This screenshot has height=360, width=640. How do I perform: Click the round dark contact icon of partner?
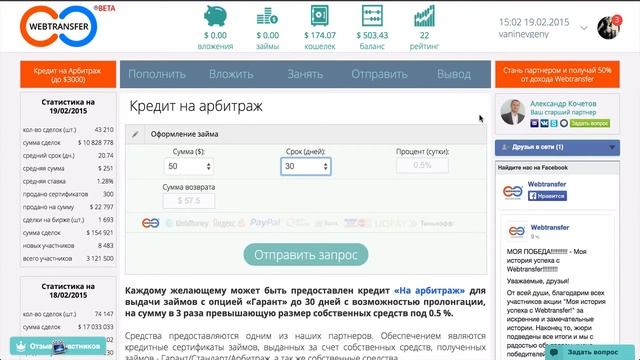[x=564, y=123]
